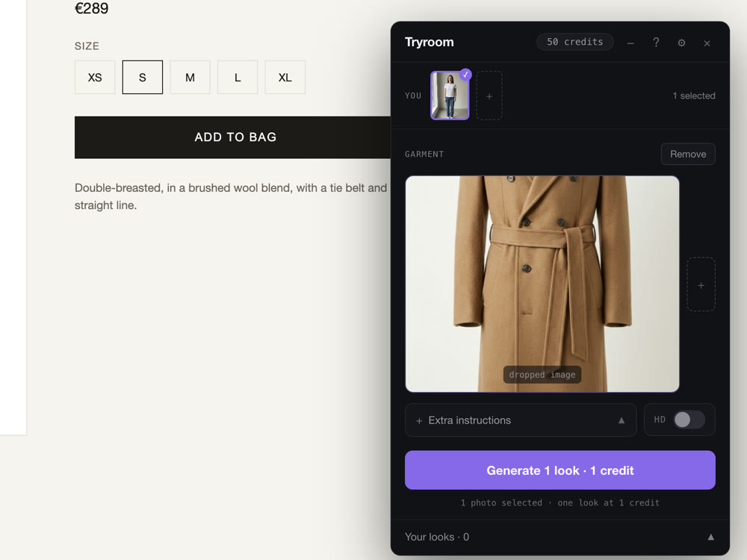The width and height of the screenshot is (747, 560).
Task: Open Tryroom help question mark icon
Action: [656, 43]
